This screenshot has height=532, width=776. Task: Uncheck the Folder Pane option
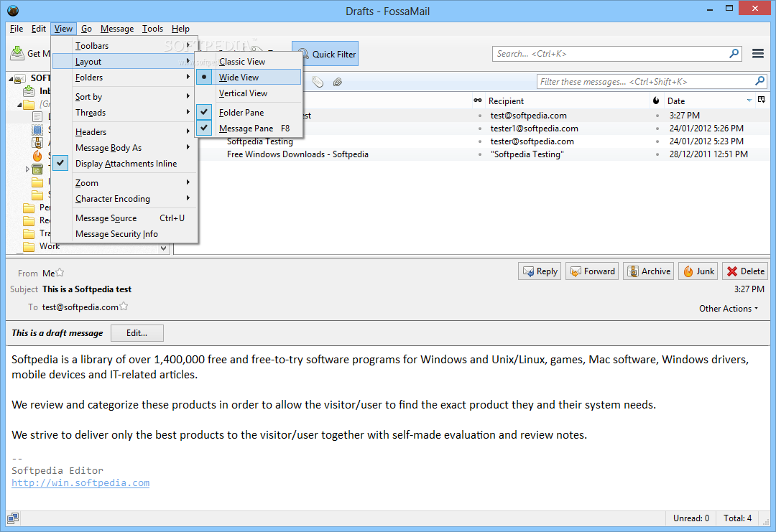tap(249, 112)
